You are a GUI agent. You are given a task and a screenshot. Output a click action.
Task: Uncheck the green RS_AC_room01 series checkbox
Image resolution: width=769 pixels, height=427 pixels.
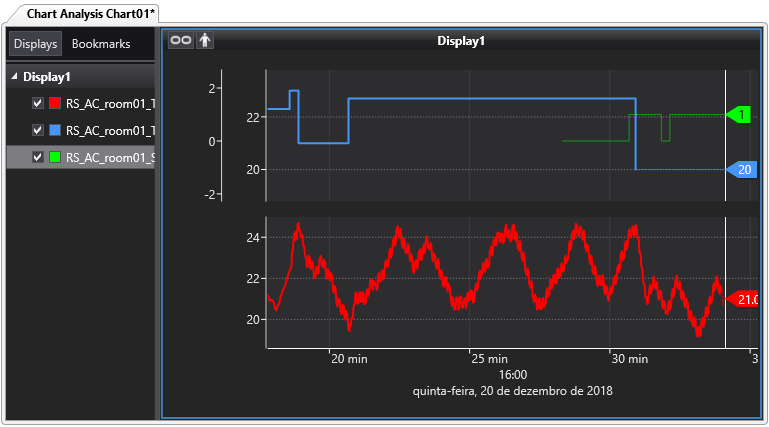[x=38, y=157]
